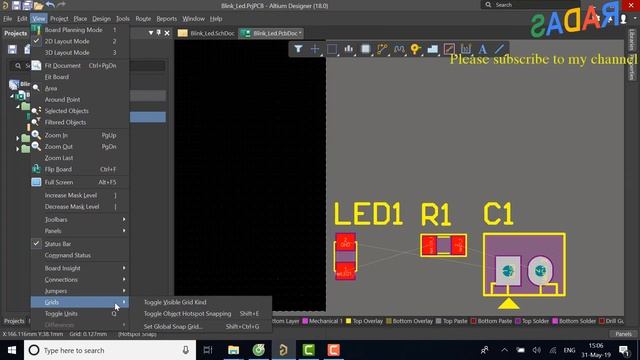This screenshot has width=640, height=360.
Task: Toggle Command Status display
Action: (x=80, y=255)
